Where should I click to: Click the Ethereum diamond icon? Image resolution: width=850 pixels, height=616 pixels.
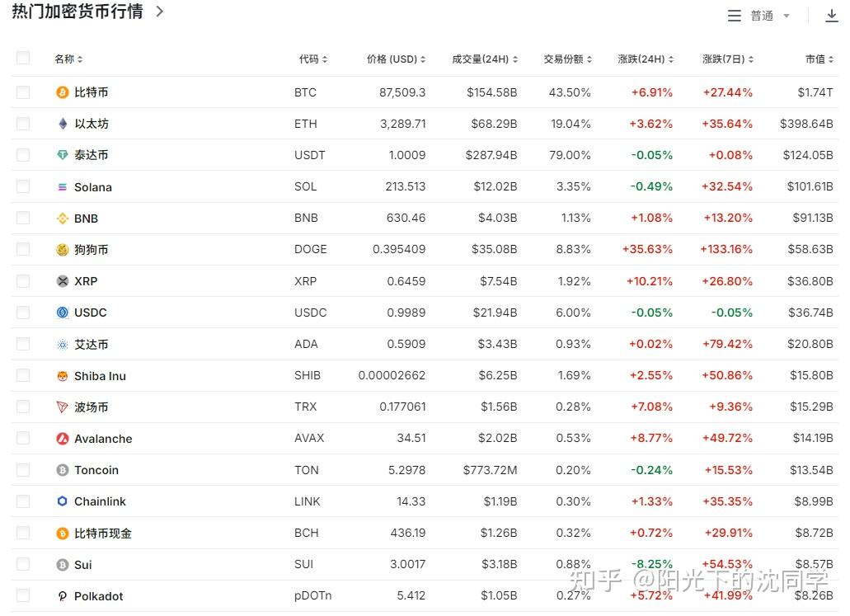coord(63,124)
